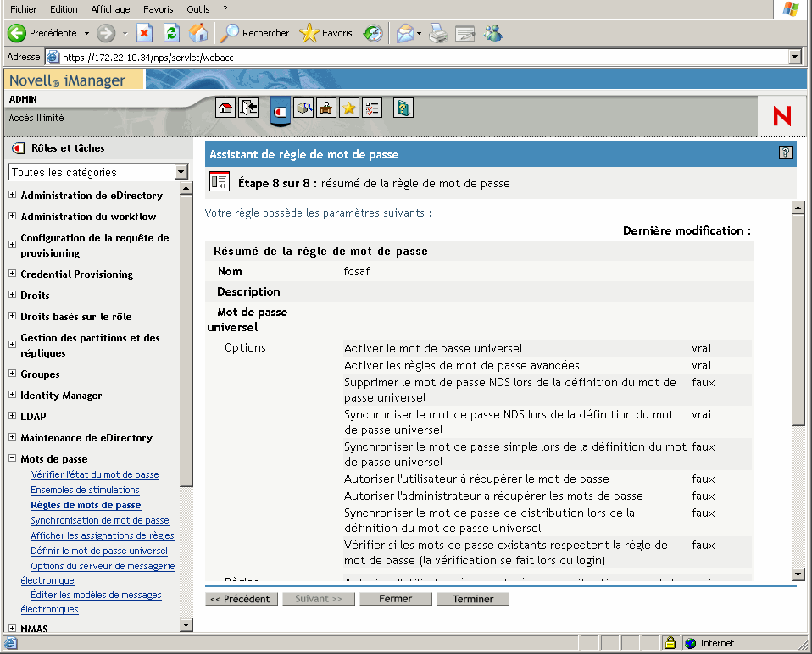Open the View Objects magnifier icon
The width and height of the screenshot is (812, 654).
coord(303,108)
